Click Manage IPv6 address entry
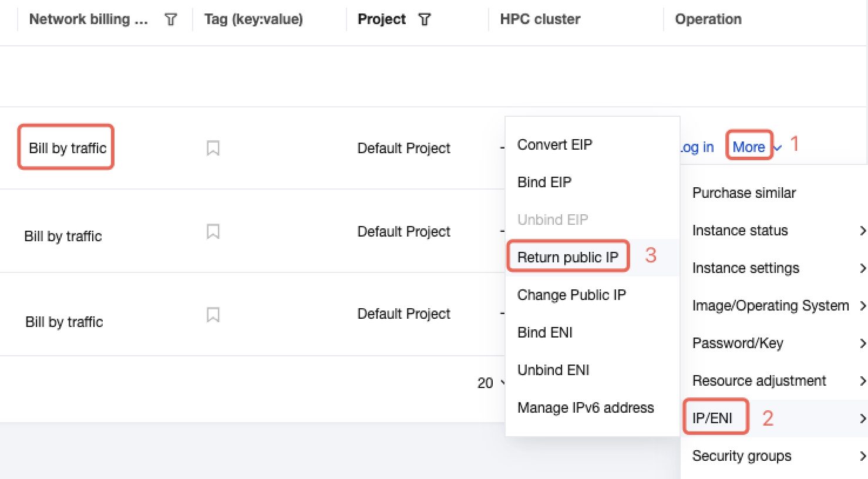 tap(586, 408)
